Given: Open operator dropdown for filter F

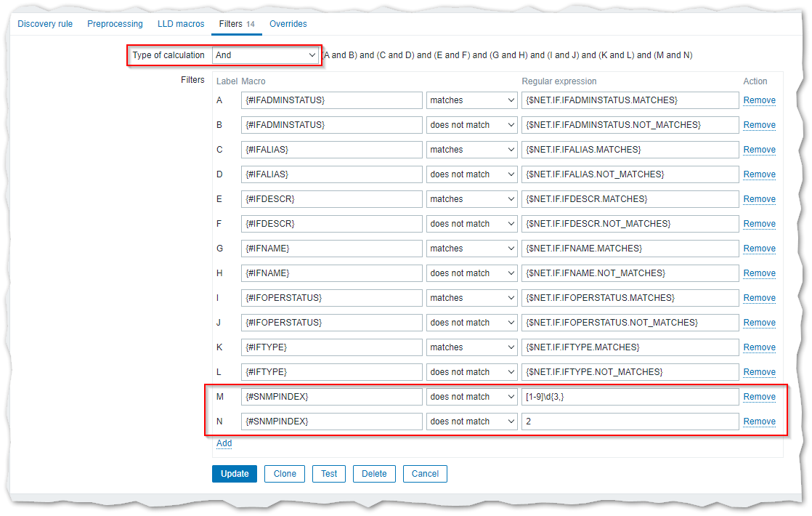Looking at the screenshot, I should pos(471,224).
